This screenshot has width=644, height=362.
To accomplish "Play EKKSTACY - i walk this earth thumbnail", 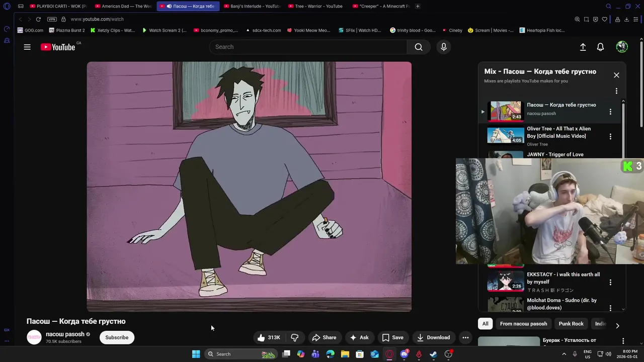I will coord(505,282).
